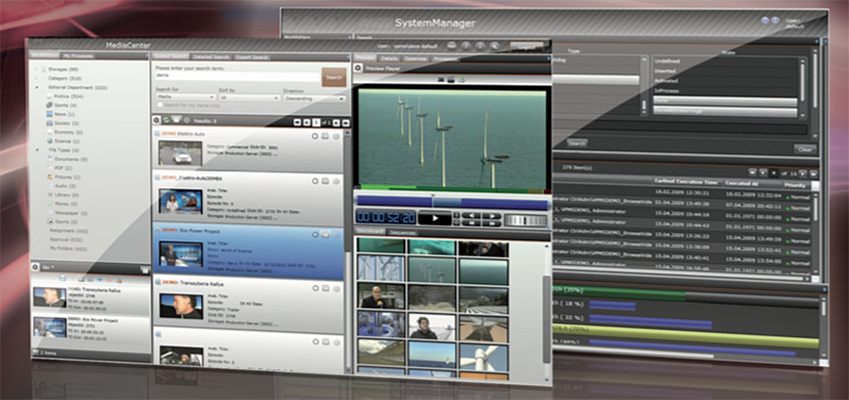
Task: Click the details icon on Elektro Auto result
Action: point(325,136)
